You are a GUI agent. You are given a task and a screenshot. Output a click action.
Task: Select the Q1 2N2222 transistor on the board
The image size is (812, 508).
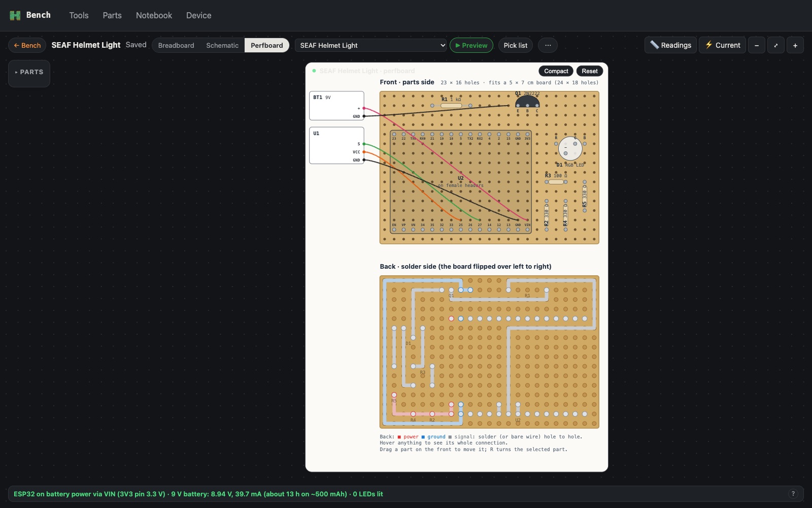[x=527, y=102]
